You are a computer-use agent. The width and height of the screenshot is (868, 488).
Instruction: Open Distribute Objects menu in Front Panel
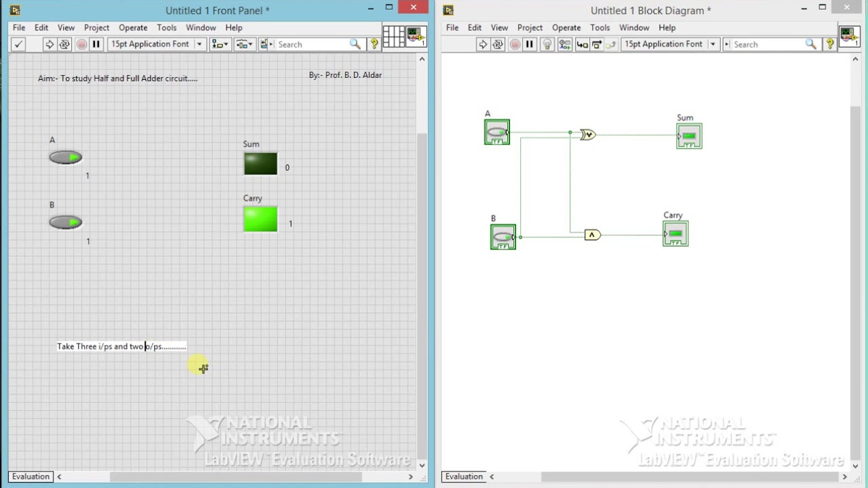point(244,44)
